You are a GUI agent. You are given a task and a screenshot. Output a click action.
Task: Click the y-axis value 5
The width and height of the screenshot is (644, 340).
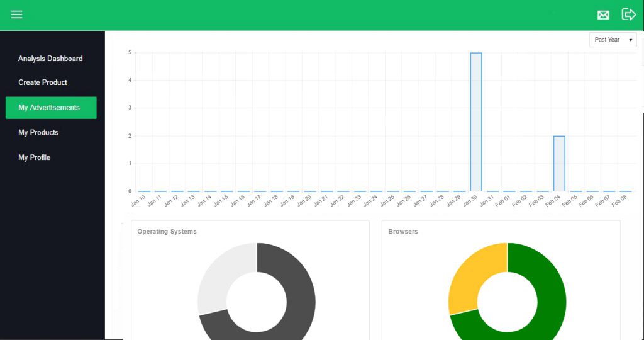(130, 53)
